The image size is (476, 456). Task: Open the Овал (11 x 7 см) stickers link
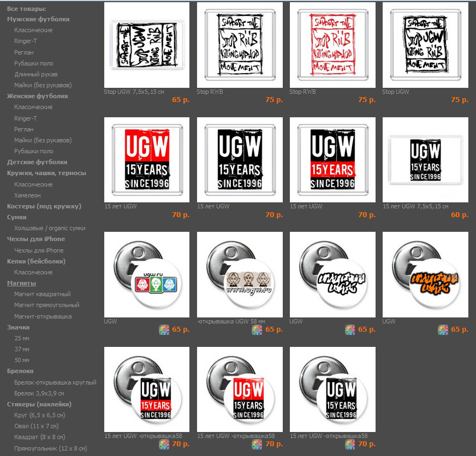(x=36, y=426)
